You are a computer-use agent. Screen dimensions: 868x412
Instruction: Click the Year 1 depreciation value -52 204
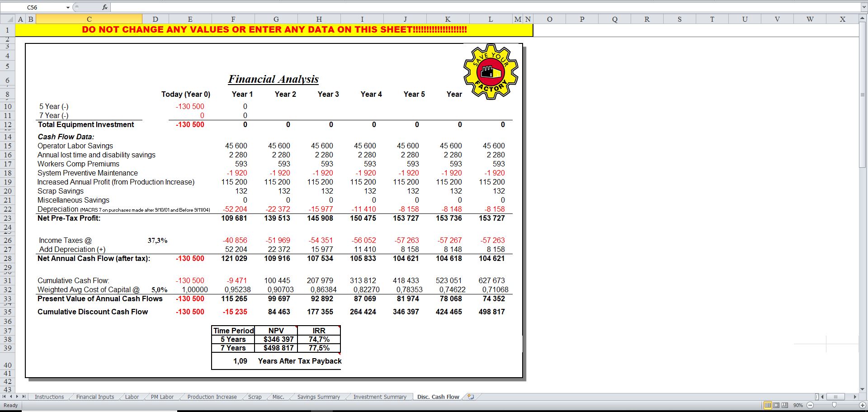(235, 209)
